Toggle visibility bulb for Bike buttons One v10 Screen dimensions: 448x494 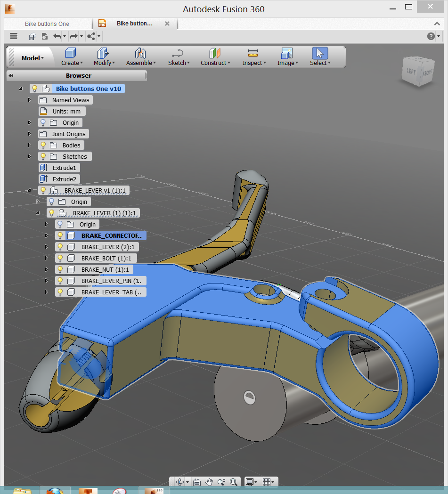pos(35,89)
